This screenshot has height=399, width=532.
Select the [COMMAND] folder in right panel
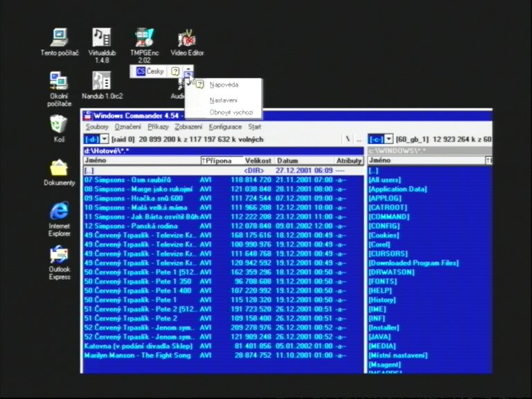coord(389,216)
